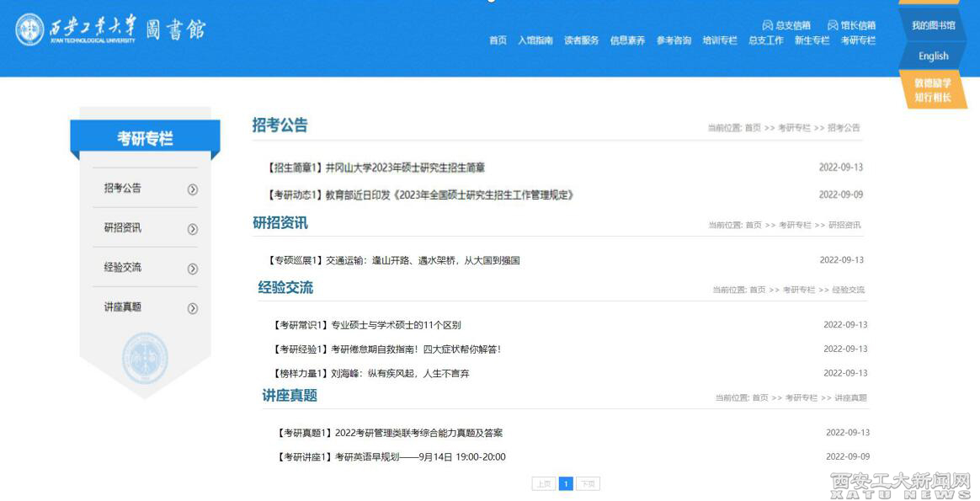
Task: Open 读者服务 navigation menu
Action: point(581,40)
